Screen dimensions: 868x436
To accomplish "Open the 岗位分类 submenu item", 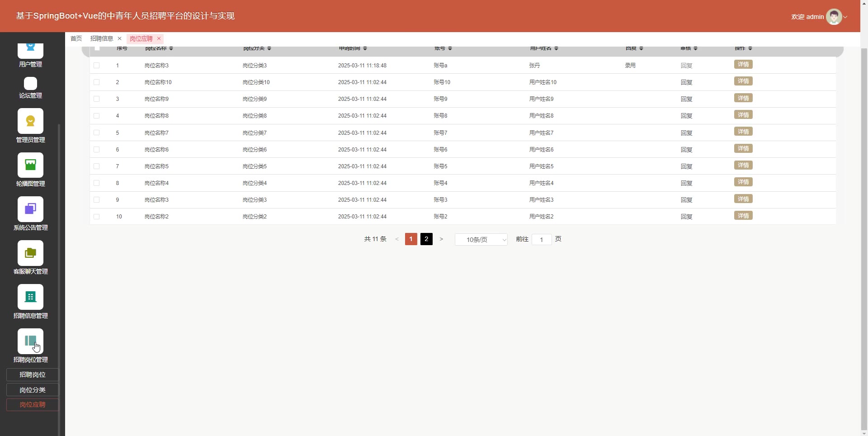I will (33, 390).
